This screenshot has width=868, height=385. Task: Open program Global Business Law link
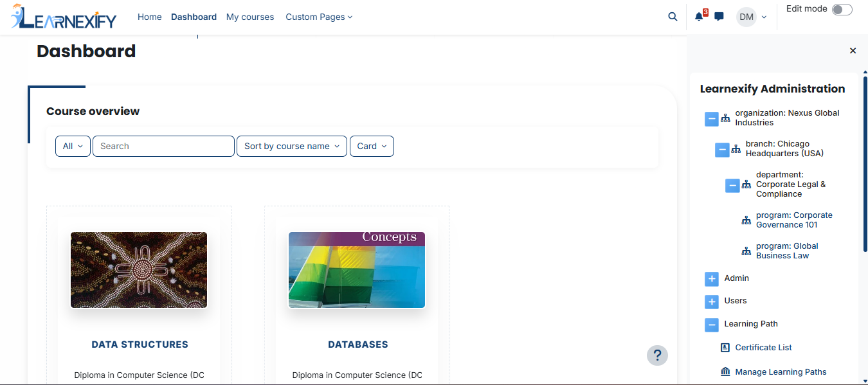787,251
